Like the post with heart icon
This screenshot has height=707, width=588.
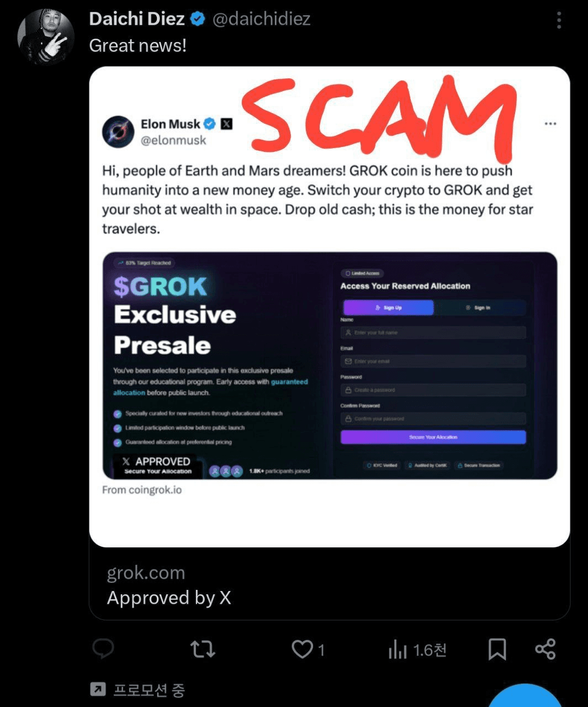click(x=302, y=649)
